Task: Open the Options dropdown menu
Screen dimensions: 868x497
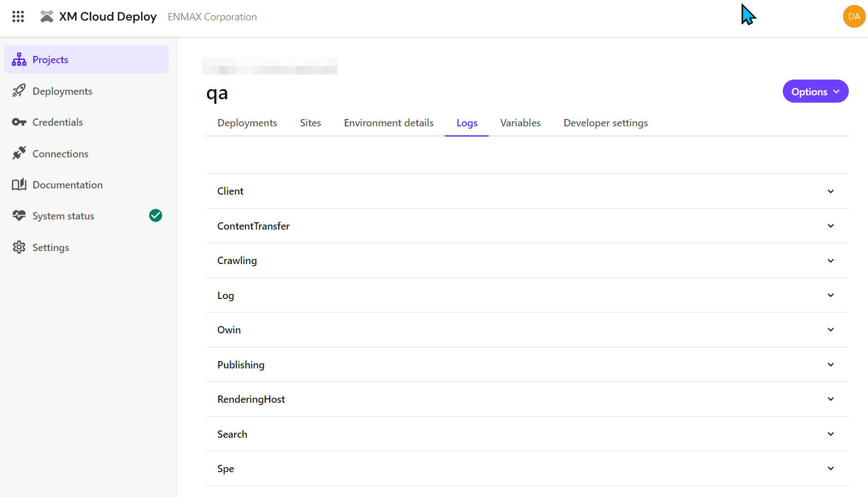Action: pos(815,91)
